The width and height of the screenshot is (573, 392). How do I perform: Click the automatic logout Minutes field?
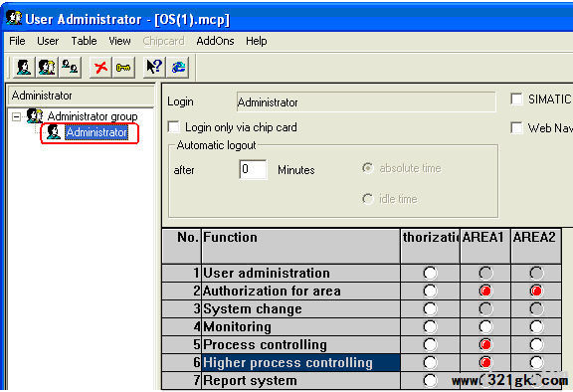253,169
